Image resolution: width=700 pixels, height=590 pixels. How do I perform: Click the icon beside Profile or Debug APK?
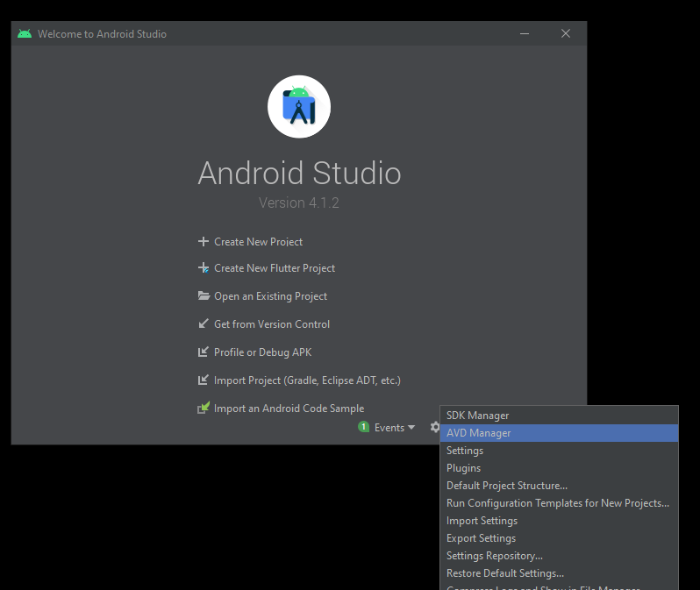point(204,352)
